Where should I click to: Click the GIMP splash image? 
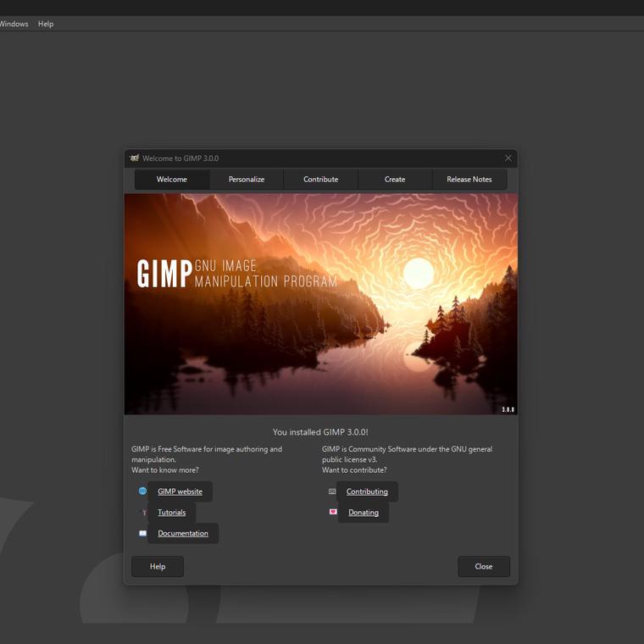tap(320, 303)
